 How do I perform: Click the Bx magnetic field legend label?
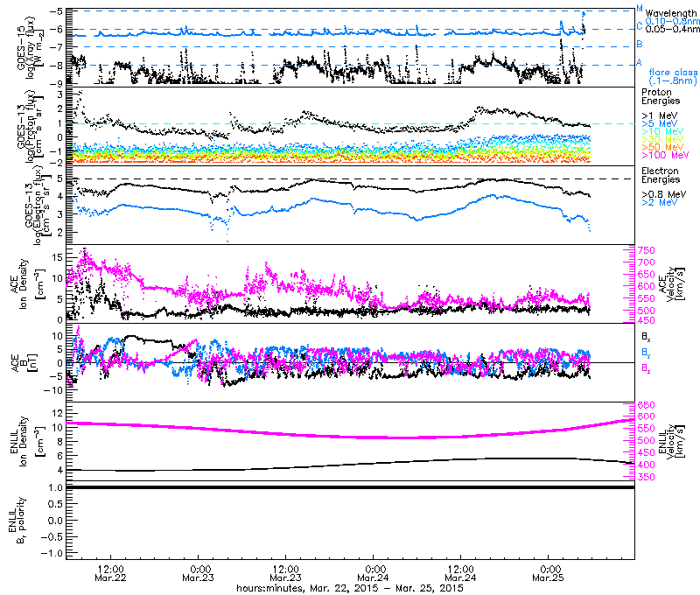[x=646, y=337]
